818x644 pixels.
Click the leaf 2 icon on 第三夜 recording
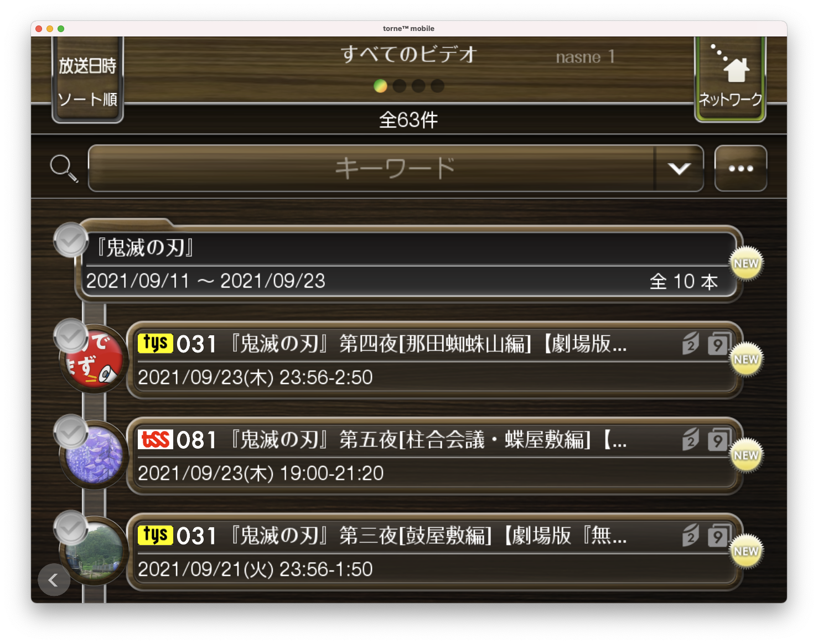[691, 536]
